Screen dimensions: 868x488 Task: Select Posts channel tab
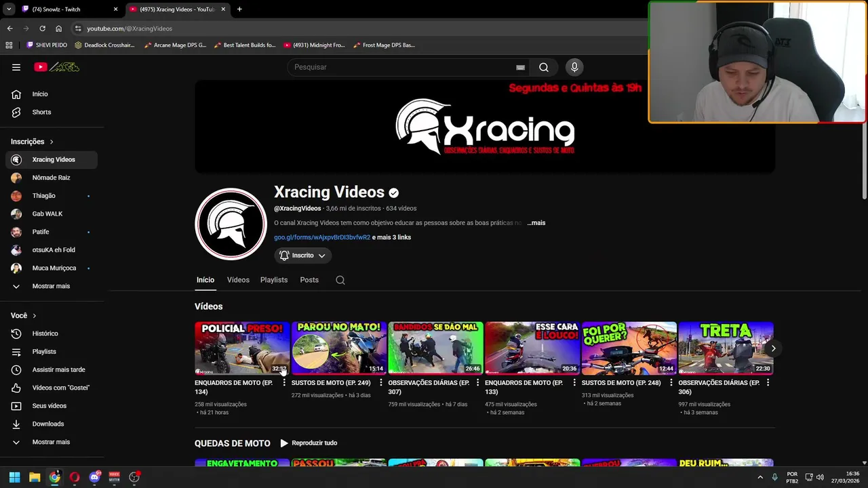tap(309, 280)
